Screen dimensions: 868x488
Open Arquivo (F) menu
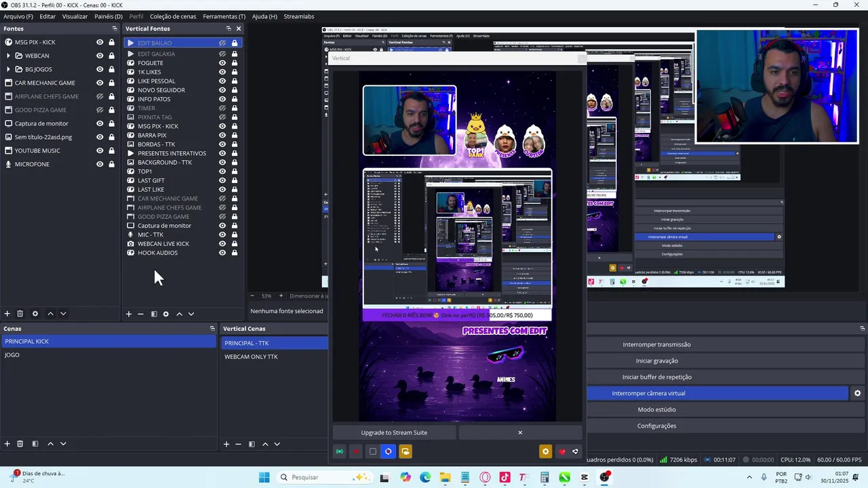18,16
